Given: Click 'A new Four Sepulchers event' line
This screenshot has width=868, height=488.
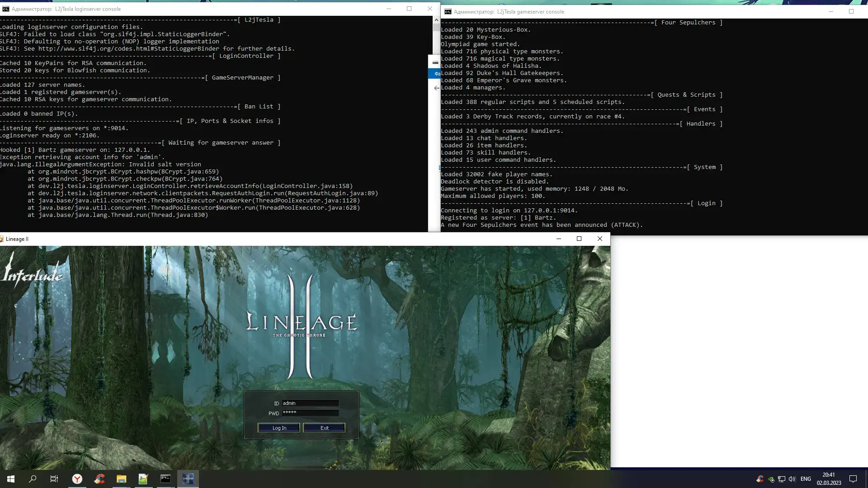Looking at the screenshot, I should 542,225.
